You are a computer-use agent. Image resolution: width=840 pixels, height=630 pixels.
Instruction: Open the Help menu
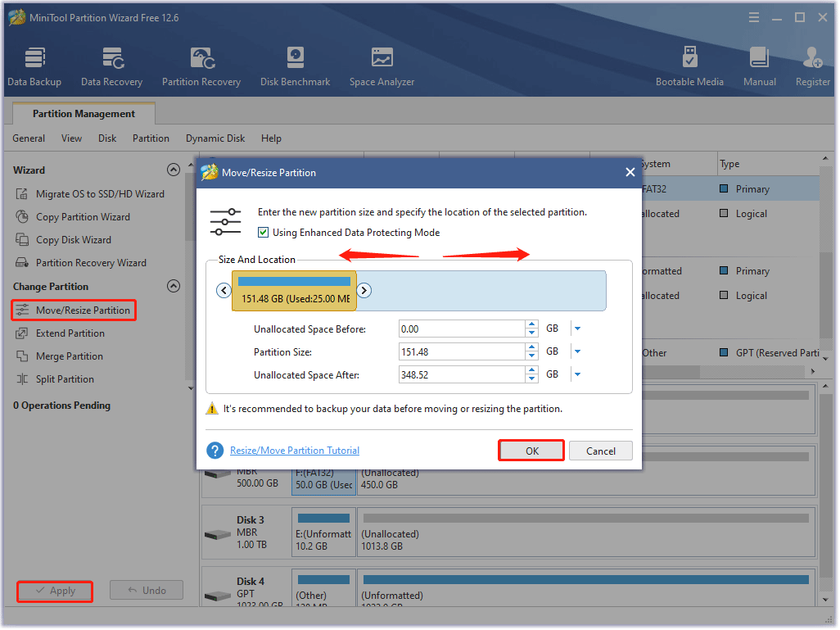click(272, 138)
